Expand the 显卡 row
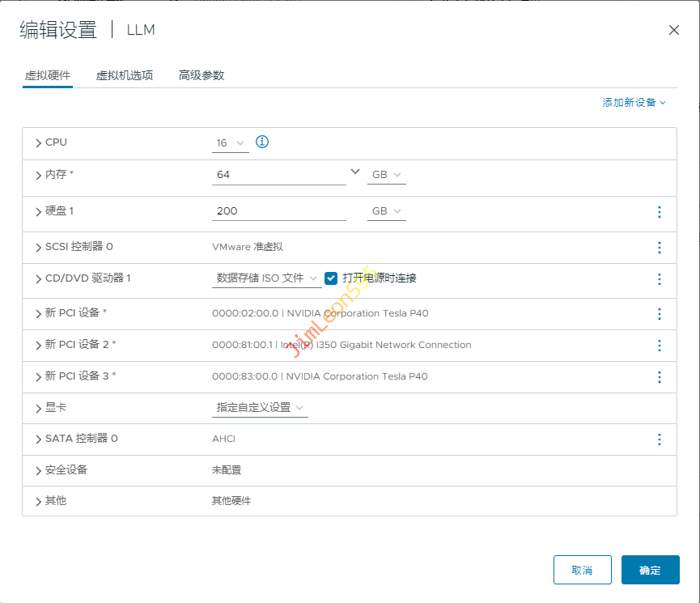Screen dimensions: 700x603 (39, 408)
